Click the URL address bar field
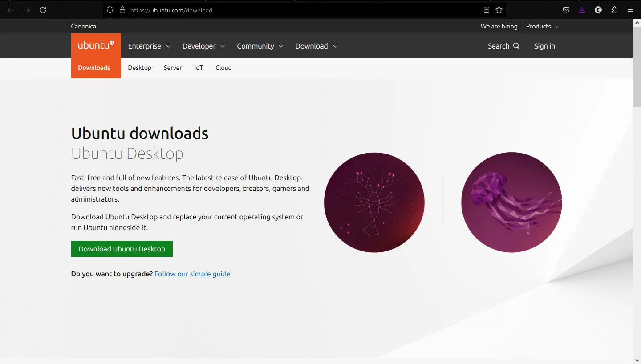641x364 pixels. (303, 10)
